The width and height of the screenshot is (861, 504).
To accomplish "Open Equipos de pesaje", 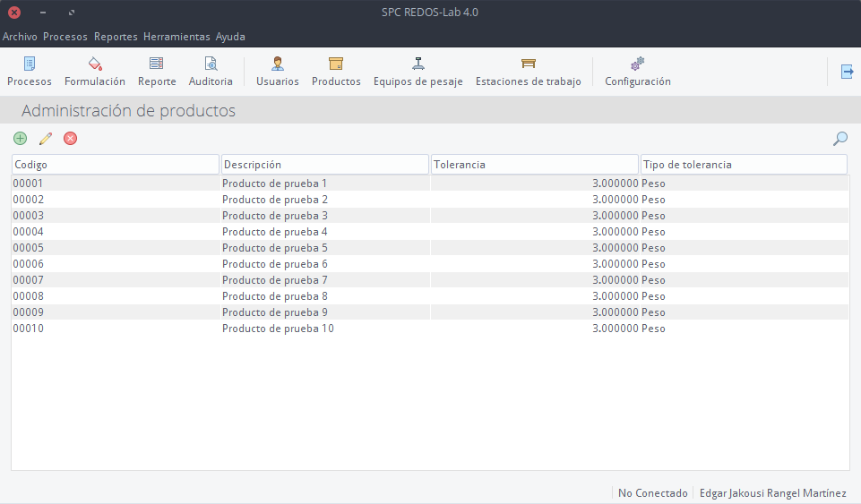I will (x=418, y=72).
